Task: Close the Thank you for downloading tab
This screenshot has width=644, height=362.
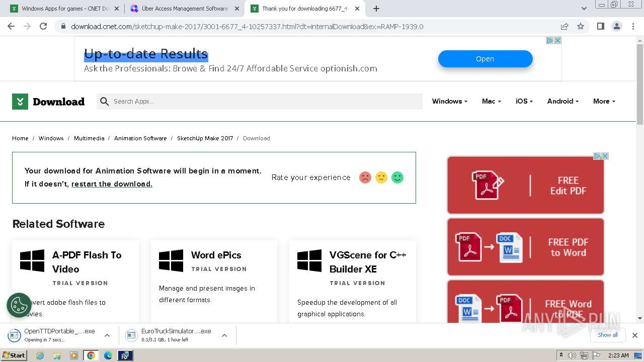Action: 357,9
